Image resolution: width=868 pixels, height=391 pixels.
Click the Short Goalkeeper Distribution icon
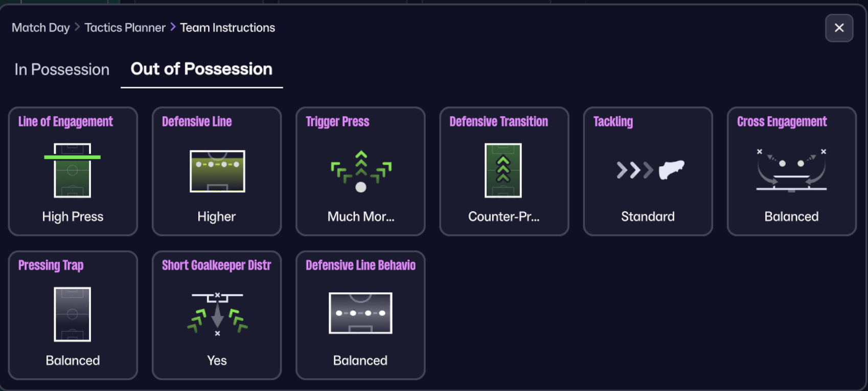point(217,314)
